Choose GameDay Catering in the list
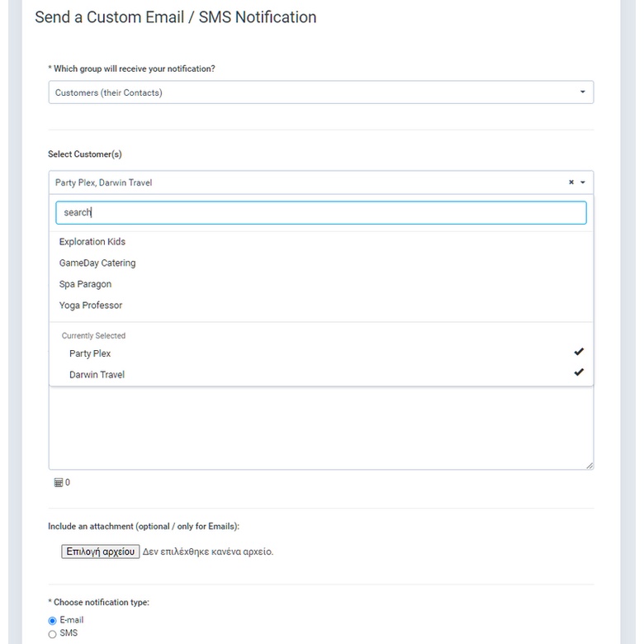This screenshot has height=644, width=644. point(97,263)
